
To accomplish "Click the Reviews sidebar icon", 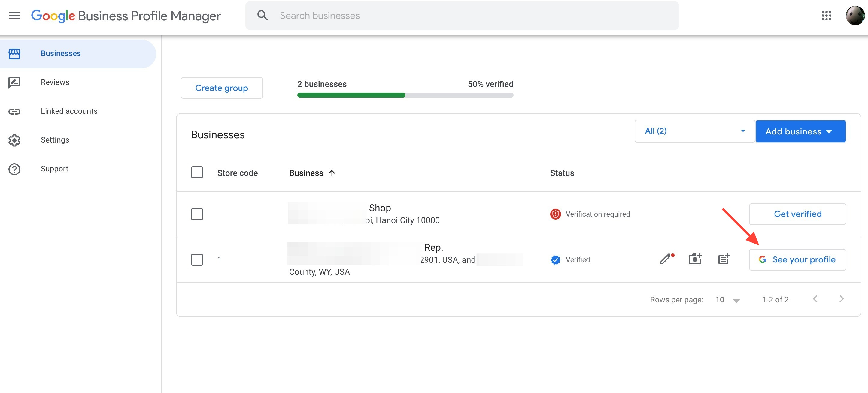I will [x=14, y=82].
